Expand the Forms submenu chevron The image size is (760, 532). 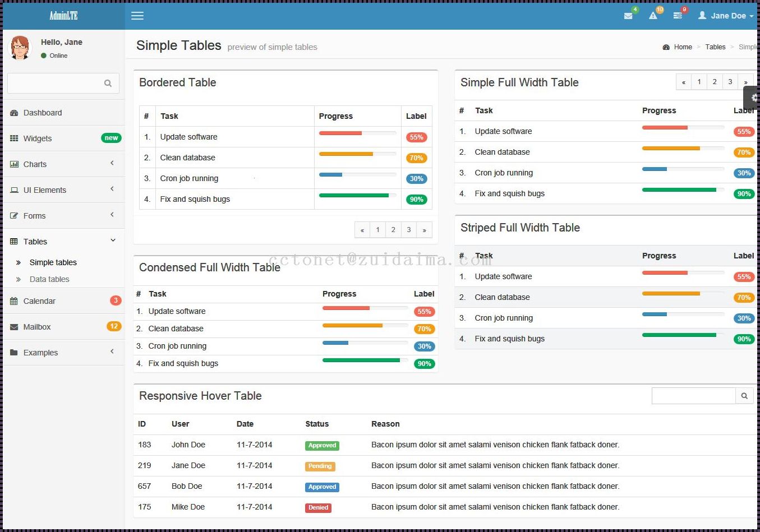tap(112, 215)
